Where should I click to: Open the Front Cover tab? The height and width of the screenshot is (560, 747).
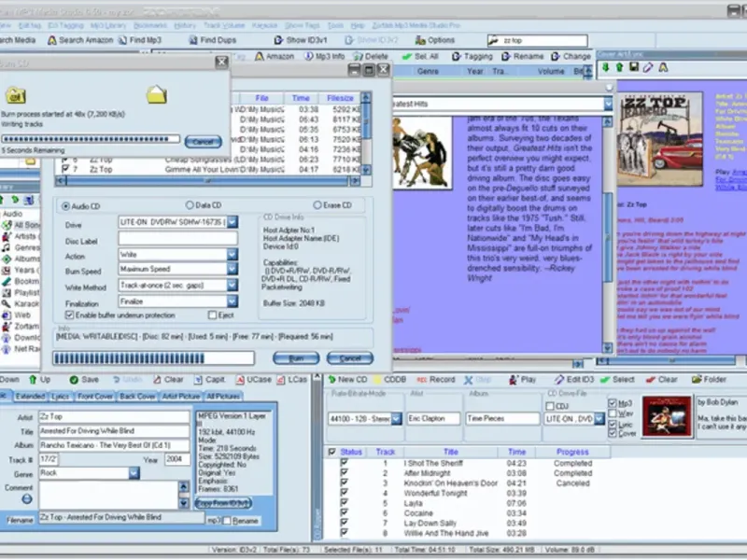95,396
